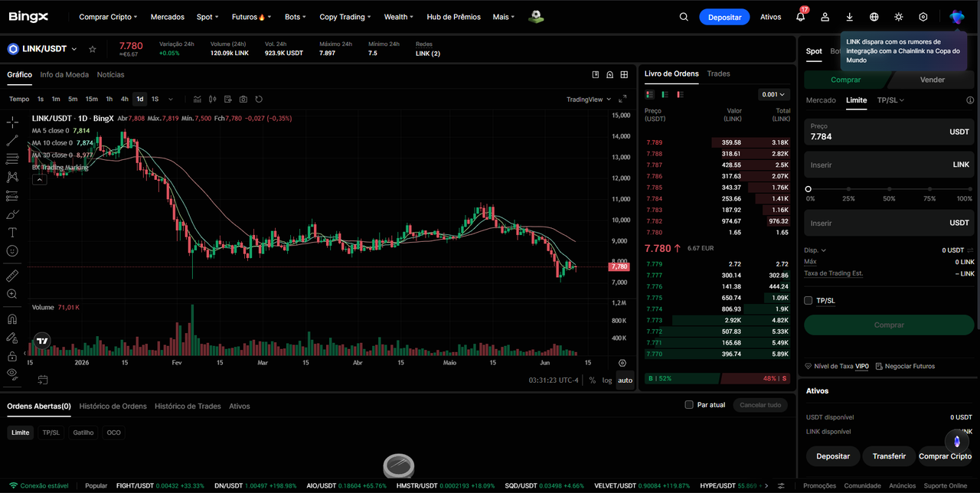Enable the TP/SL checkbox
The height and width of the screenshot is (493, 980).
click(808, 301)
